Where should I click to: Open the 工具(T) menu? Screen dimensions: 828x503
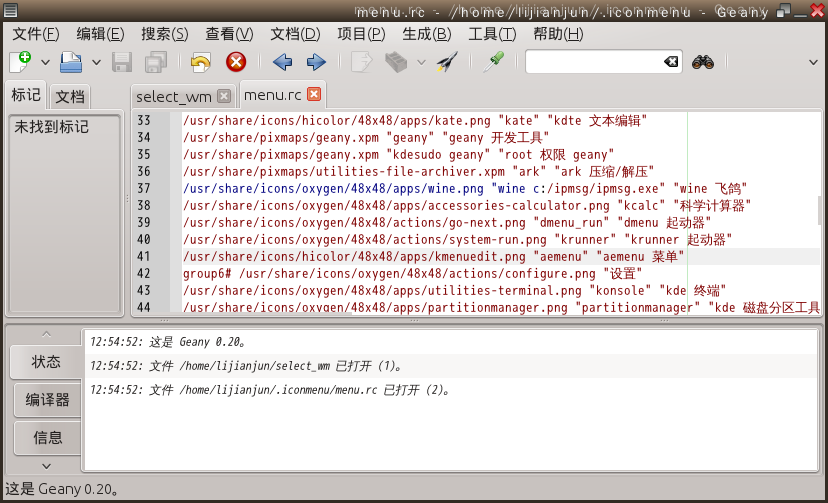coord(492,34)
